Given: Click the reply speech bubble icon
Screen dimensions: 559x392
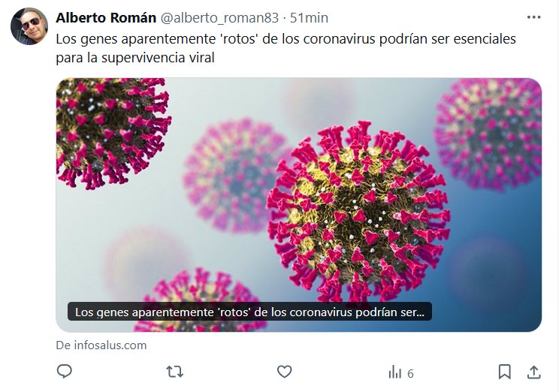Looking at the screenshot, I should [x=65, y=372].
